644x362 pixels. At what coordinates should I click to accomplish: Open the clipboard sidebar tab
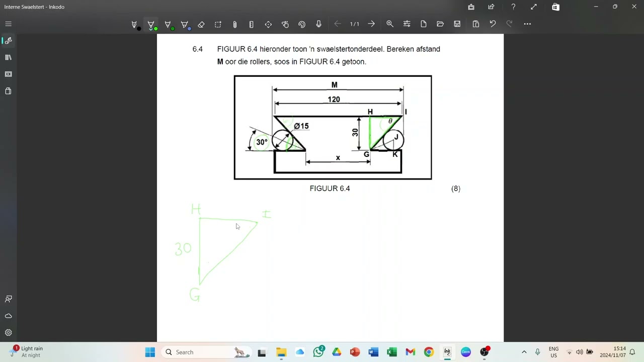[x=8, y=91]
